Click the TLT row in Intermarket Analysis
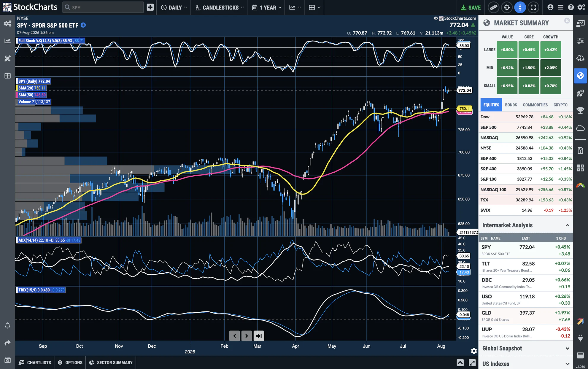 (526, 267)
